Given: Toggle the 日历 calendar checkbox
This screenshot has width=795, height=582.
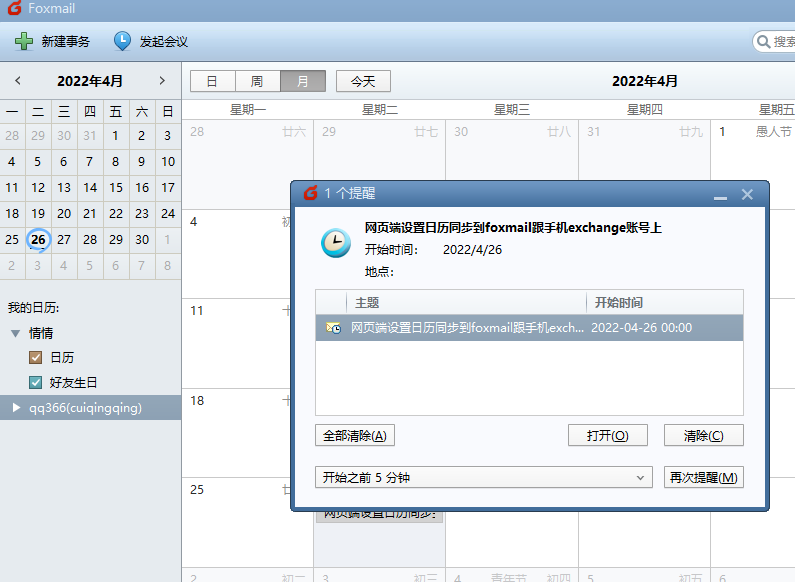Looking at the screenshot, I should 36,357.
